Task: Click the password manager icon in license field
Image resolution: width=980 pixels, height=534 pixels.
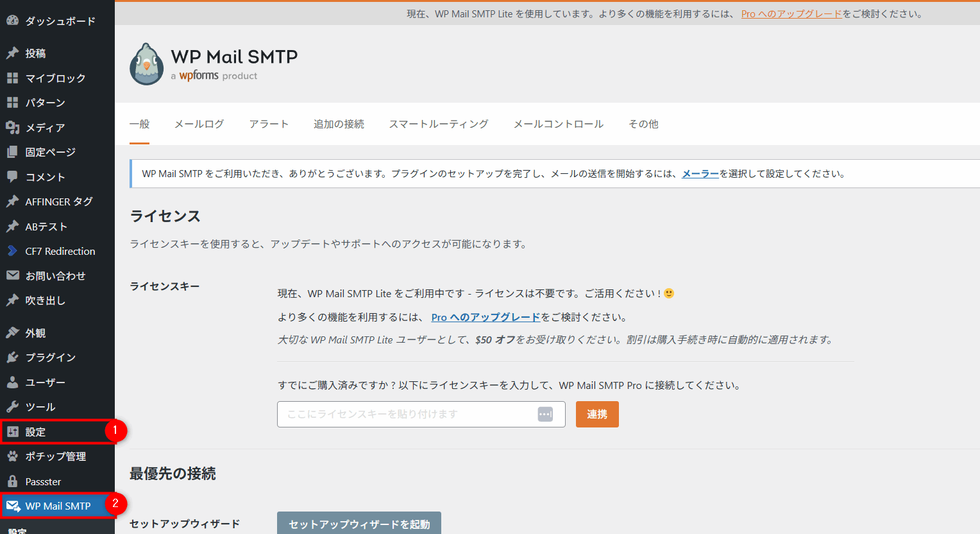Action: tap(545, 414)
